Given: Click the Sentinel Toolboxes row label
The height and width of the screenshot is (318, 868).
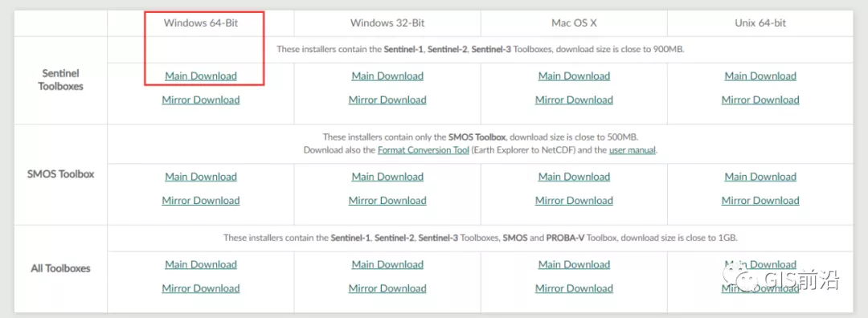Looking at the screenshot, I should [61, 79].
